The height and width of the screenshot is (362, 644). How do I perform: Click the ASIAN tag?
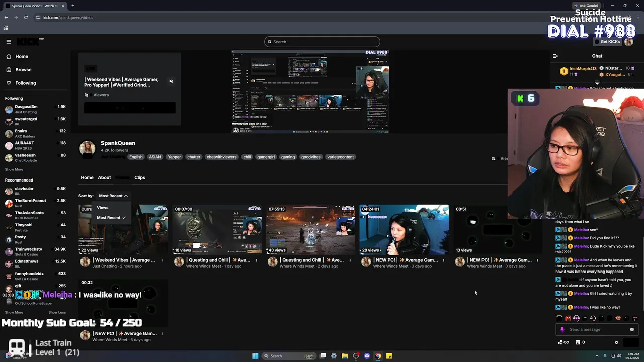pyautogui.click(x=155, y=157)
